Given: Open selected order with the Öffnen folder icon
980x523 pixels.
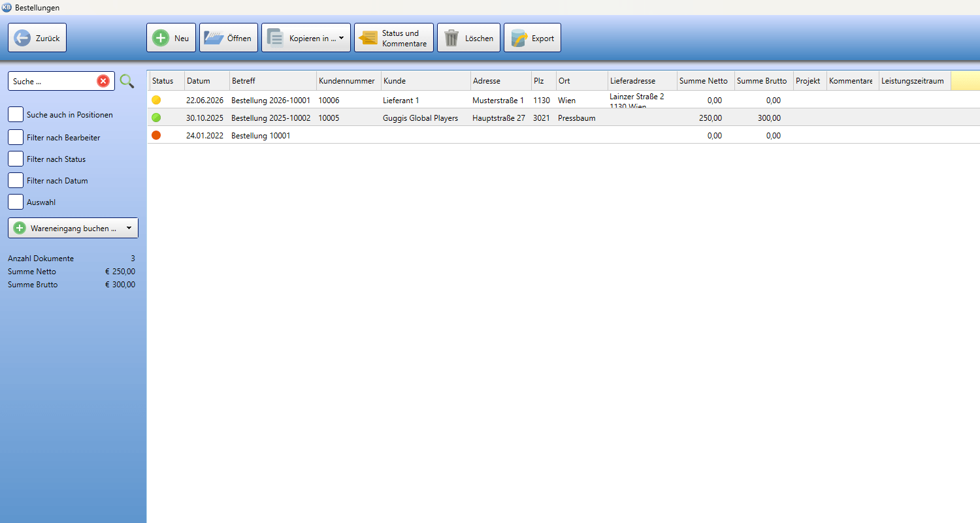Looking at the screenshot, I should click(x=213, y=38).
